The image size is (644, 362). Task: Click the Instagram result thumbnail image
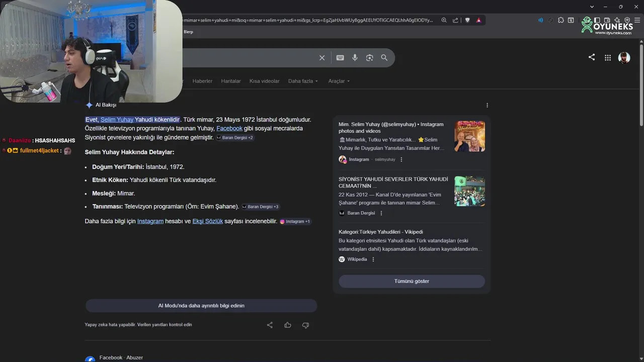(469, 136)
